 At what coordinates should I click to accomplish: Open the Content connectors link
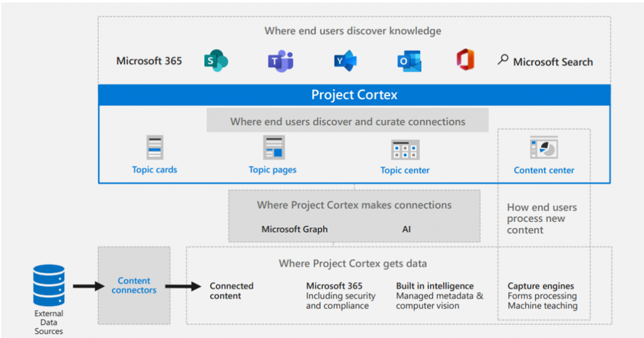pyautogui.click(x=134, y=285)
